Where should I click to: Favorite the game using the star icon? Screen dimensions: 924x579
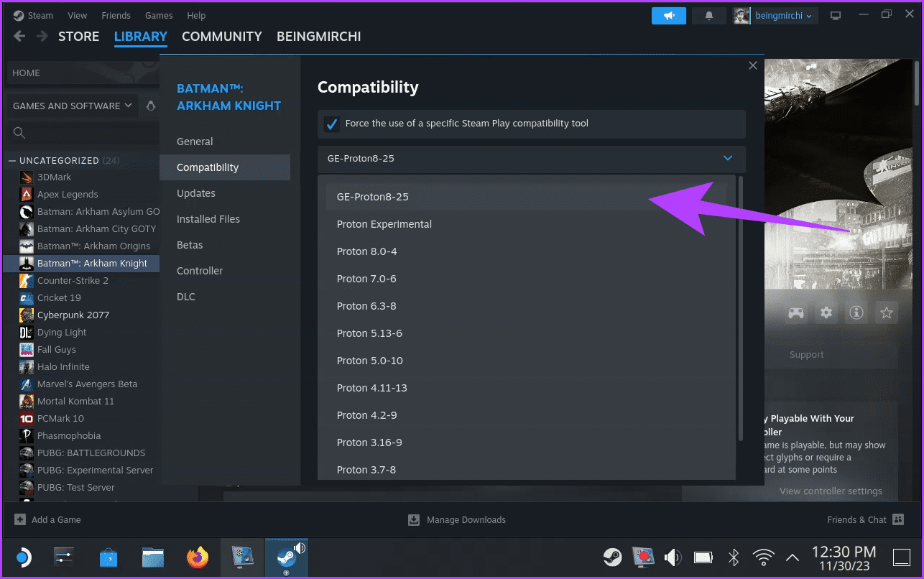886,312
